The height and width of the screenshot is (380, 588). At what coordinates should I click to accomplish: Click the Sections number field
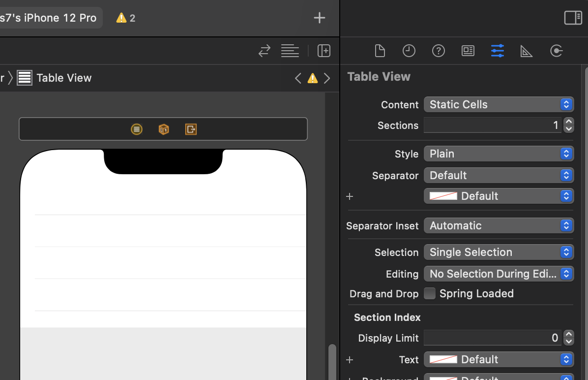[493, 125]
